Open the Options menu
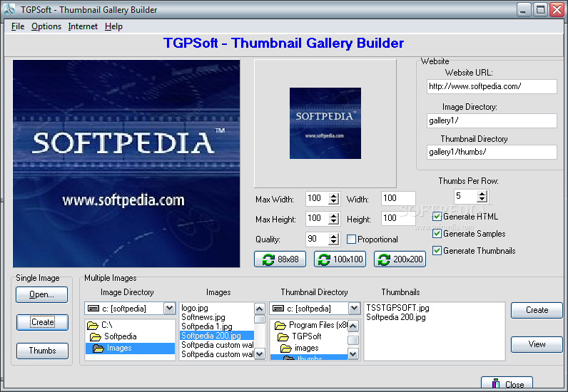The height and width of the screenshot is (392, 568). point(46,26)
